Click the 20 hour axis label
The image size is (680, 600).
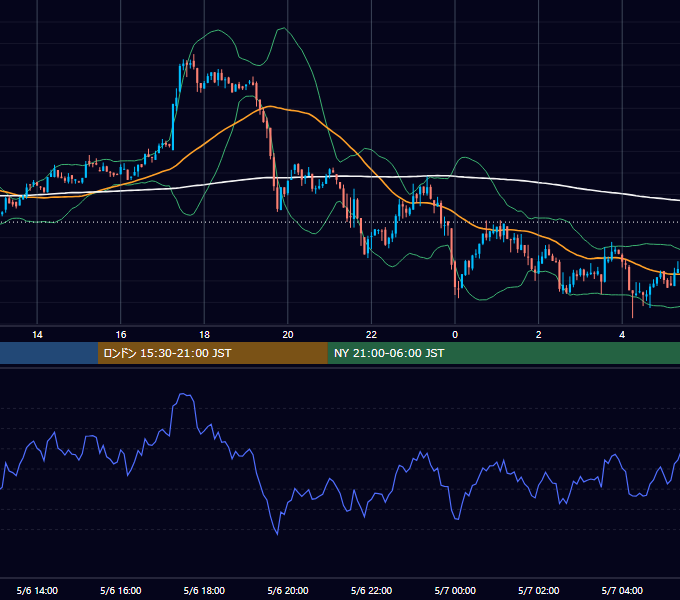(288, 335)
